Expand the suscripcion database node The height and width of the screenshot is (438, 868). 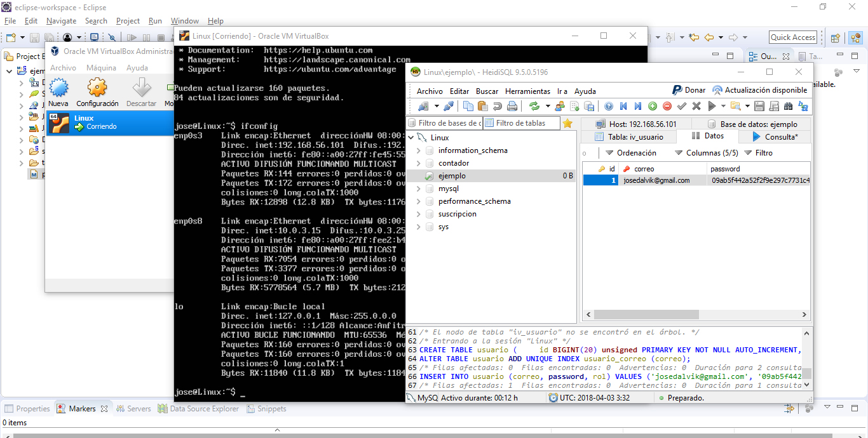(x=418, y=214)
